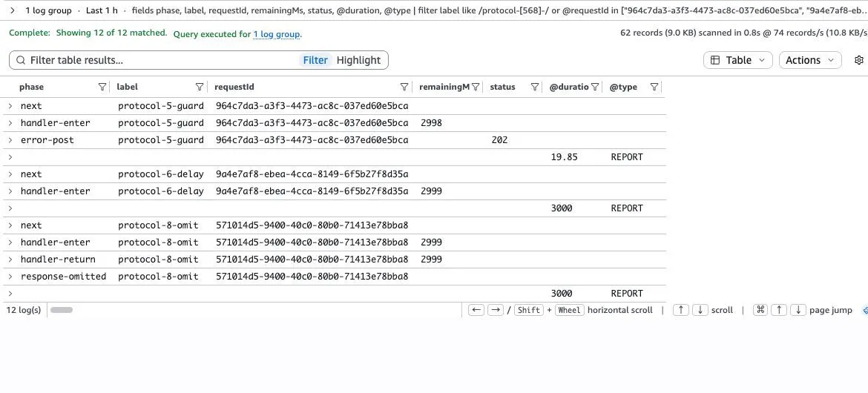Viewport: 868px width, 393px height.
Task: Expand the handler-return row
Action: click(x=10, y=260)
